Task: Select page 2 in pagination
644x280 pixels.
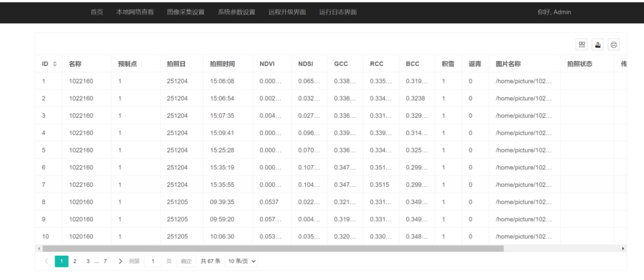Action: tap(75, 261)
